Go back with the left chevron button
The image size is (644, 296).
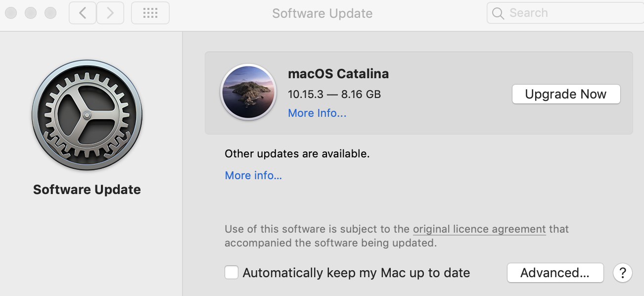83,13
